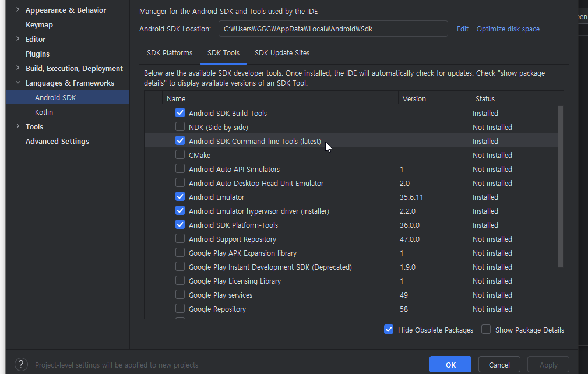Toggle Android Emulator hypervisor driver checkbox
This screenshot has height=374, width=588.
pyautogui.click(x=180, y=211)
